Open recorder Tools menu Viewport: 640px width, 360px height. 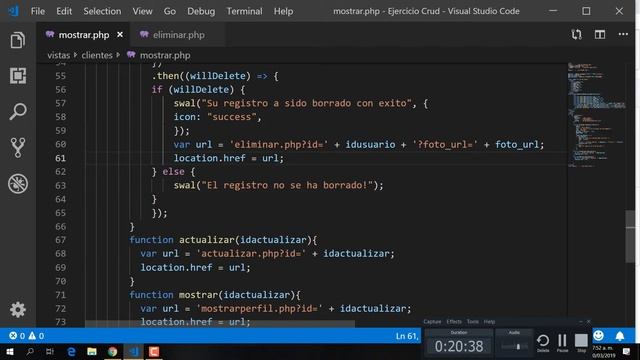click(473, 322)
